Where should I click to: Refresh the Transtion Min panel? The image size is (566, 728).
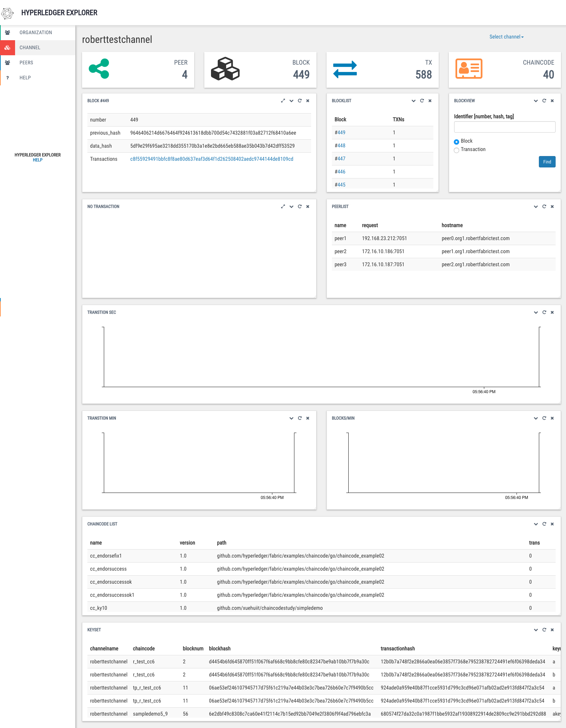point(300,418)
